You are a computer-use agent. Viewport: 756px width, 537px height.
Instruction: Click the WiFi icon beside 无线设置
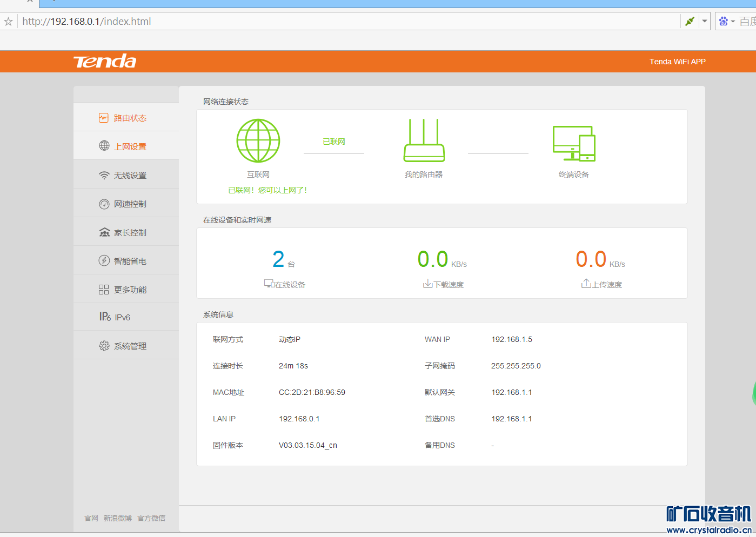coord(104,175)
